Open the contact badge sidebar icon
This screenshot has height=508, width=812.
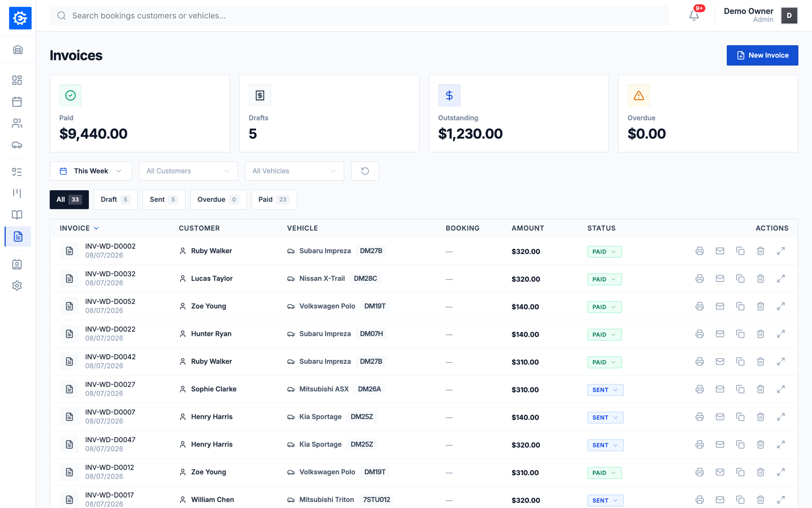click(x=17, y=264)
